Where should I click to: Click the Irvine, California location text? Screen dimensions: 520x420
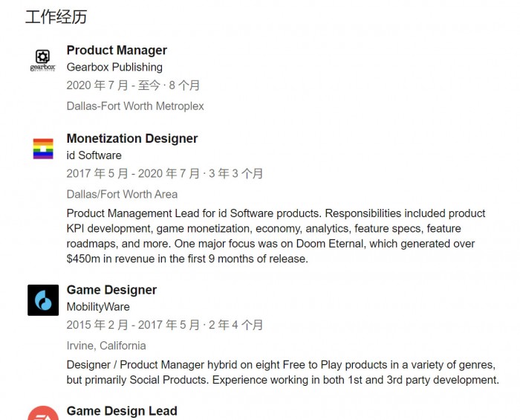(x=106, y=346)
